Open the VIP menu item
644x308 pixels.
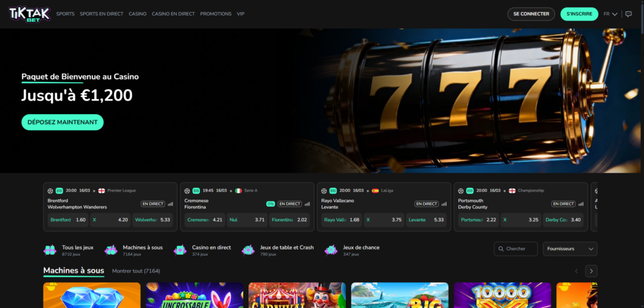tap(241, 14)
